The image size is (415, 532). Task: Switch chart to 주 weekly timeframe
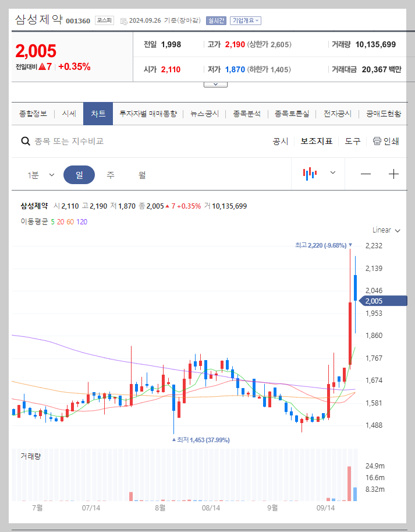[x=110, y=174]
